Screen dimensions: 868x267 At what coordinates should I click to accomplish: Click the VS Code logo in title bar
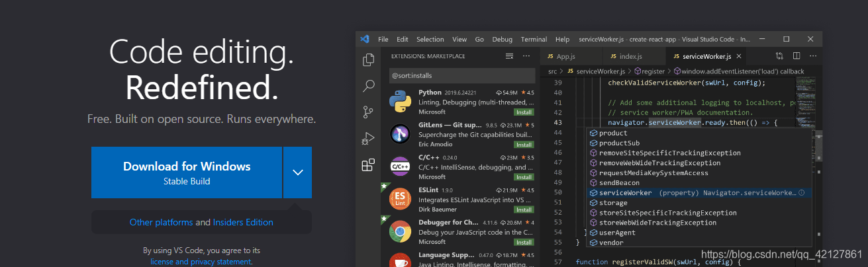pos(365,39)
